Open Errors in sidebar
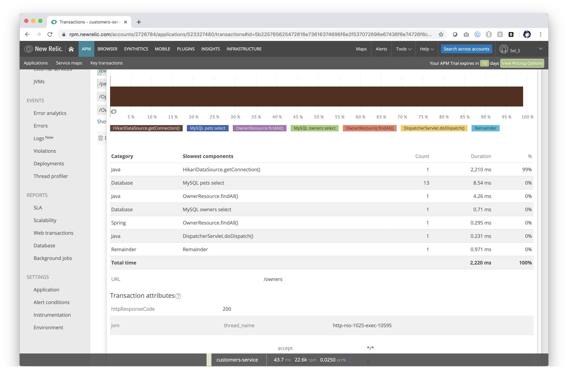 [x=41, y=126]
